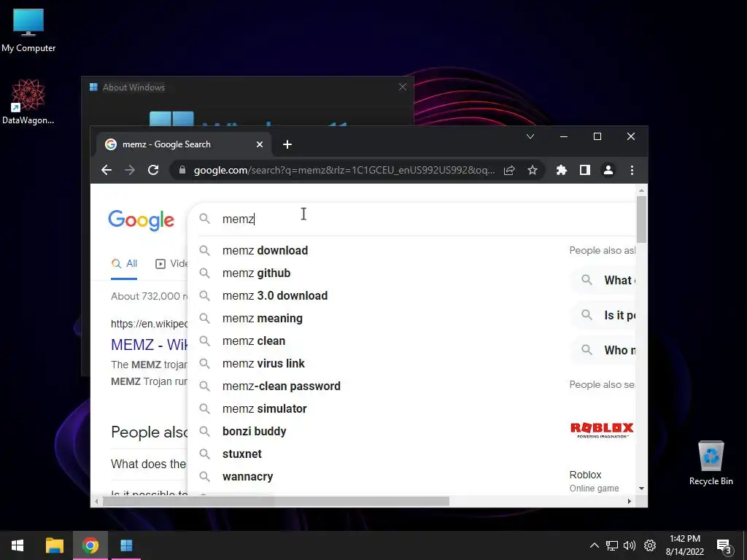Click the address bar URL
This screenshot has height=560, width=747.
tap(344, 170)
